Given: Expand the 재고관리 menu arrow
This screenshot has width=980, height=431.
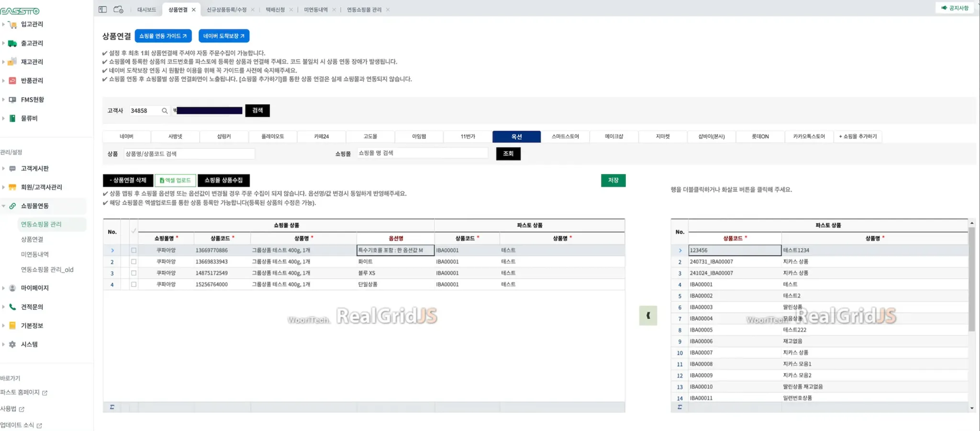Looking at the screenshot, I should [3, 62].
